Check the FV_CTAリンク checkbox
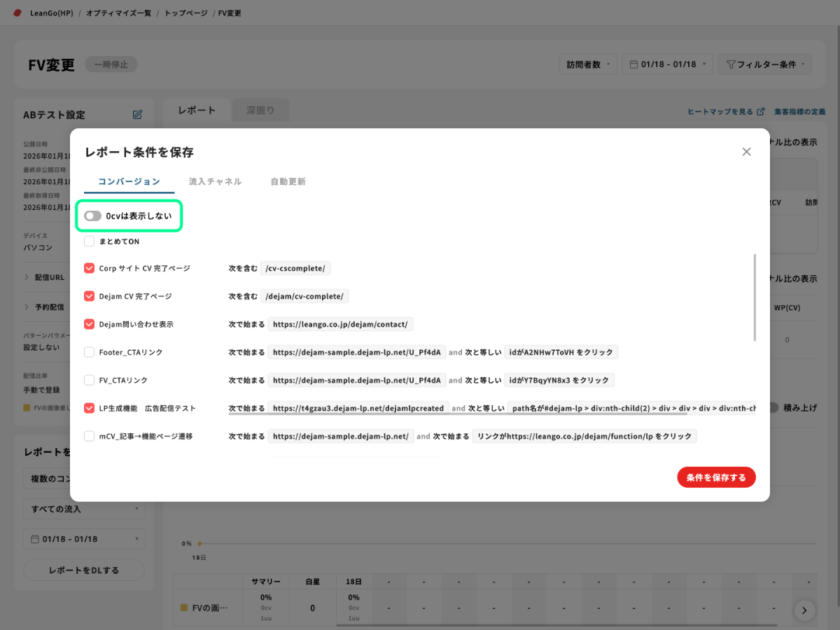 pos(89,380)
